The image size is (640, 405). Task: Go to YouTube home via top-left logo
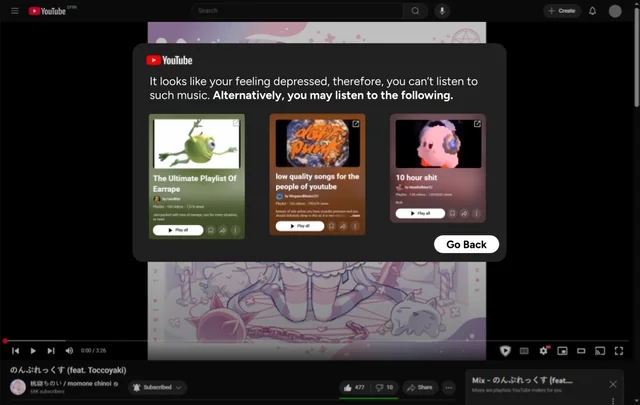point(47,11)
